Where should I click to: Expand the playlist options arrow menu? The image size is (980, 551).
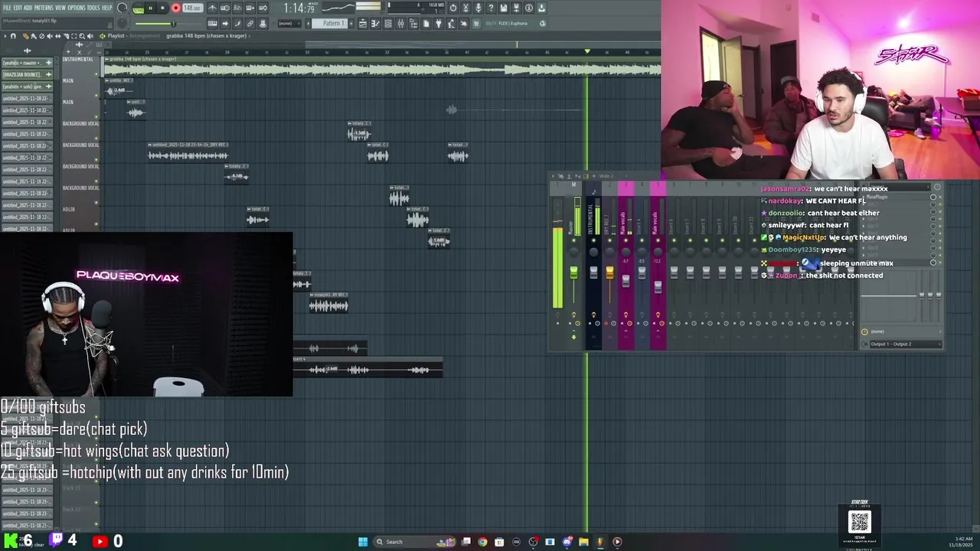[x=5, y=36]
